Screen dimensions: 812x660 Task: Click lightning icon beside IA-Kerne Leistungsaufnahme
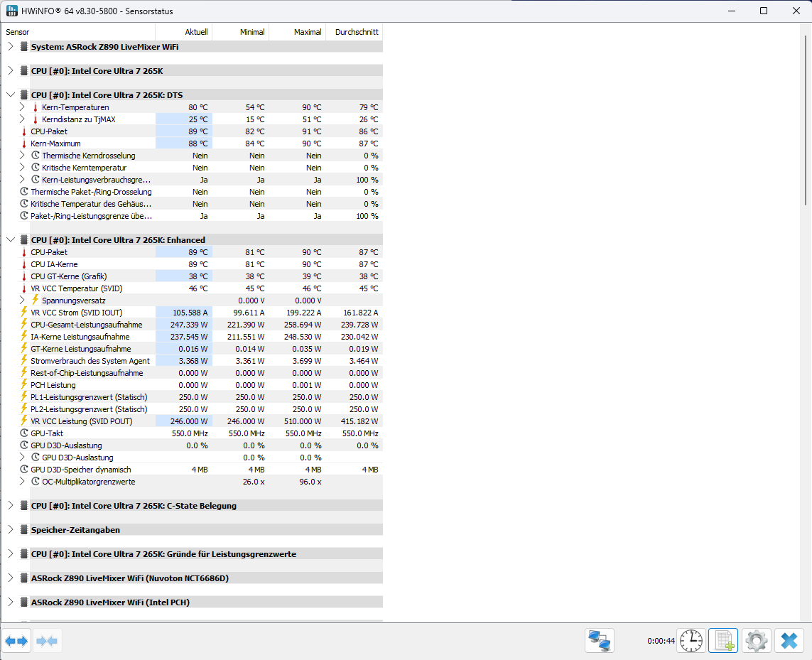pyautogui.click(x=24, y=336)
